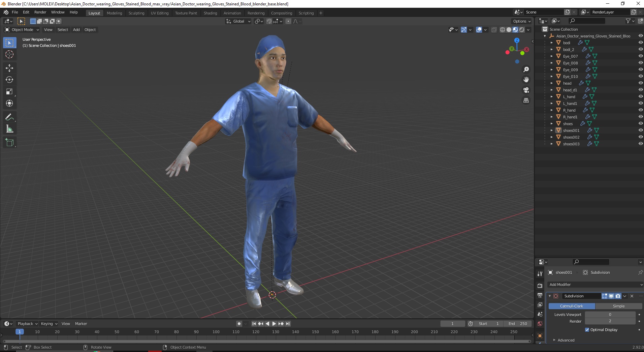Select the Catmull-Clark subdivision type

572,306
